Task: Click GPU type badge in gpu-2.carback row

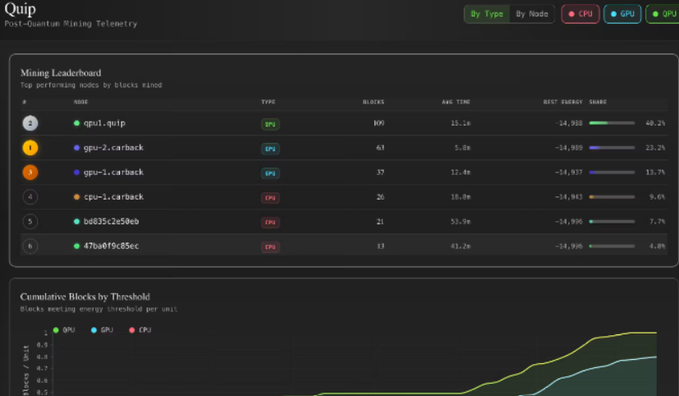Action: tap(270, 149)
